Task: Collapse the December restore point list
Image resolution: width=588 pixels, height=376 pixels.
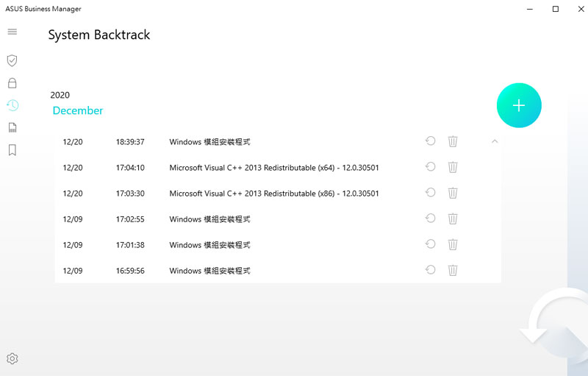Action: pyautogui.click(x=495, y=141)
